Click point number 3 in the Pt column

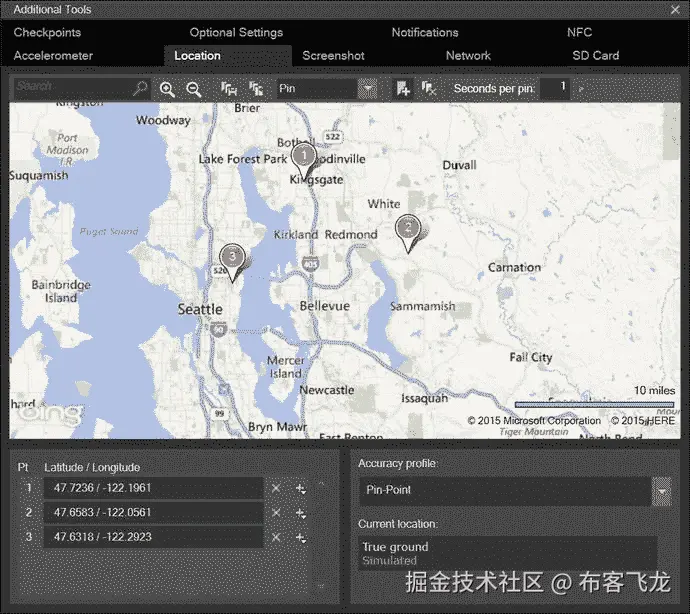coord(29,537)
